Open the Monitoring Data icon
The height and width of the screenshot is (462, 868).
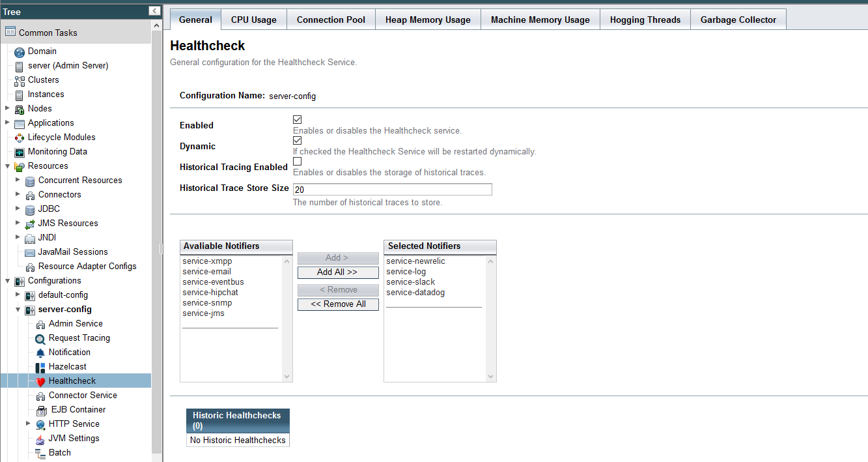click(x=19, y=151)
